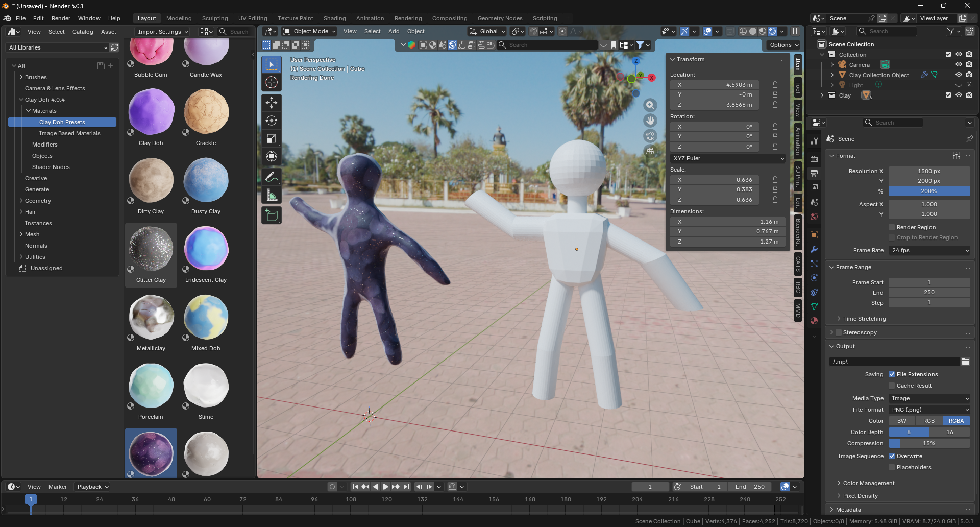Image resolution: width=980 pixels, height=527 pixels.
Task: Toggle camera view in viewport
Action: [650, 136]
